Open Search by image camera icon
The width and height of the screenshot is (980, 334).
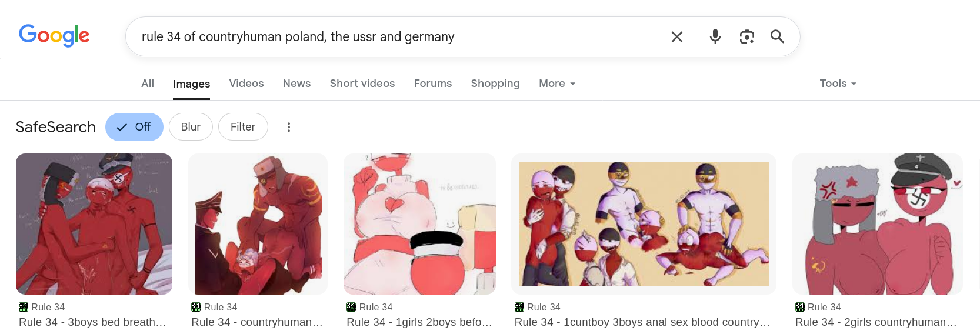point(747,36)
